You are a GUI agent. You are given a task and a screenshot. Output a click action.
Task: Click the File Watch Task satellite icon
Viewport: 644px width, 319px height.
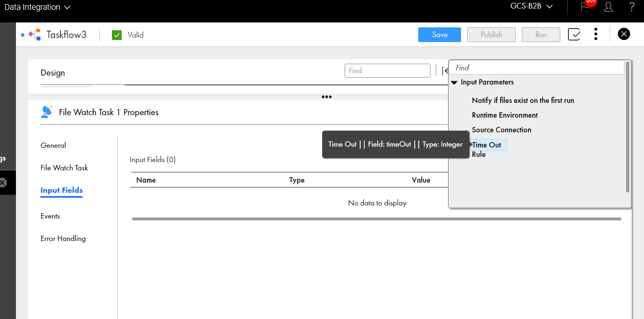47,112
